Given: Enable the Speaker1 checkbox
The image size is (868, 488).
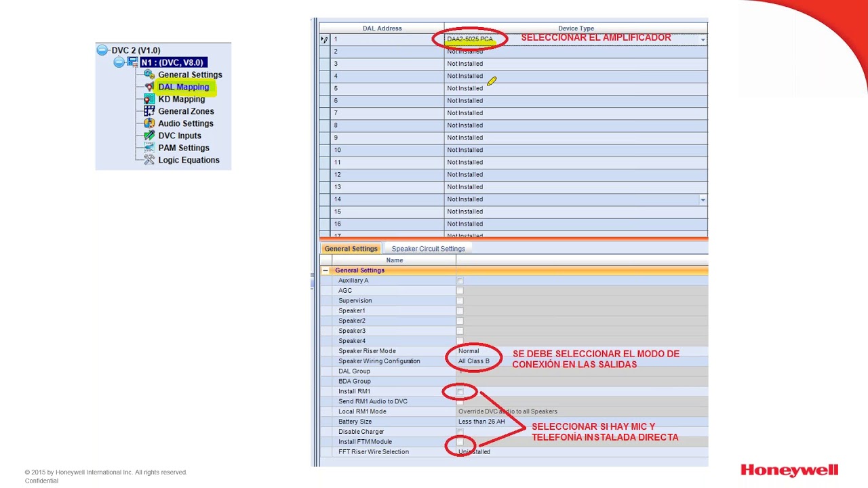Looking at the screenshot, I should tap(460, 311).
